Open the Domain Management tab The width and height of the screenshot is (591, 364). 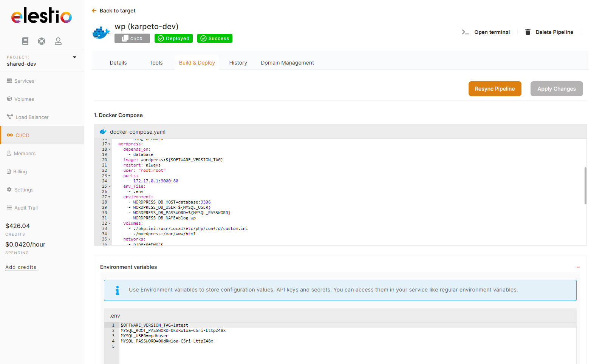287,63
